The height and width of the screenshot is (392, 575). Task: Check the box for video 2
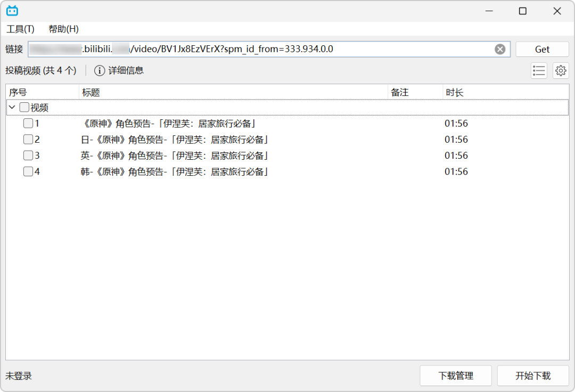[x=28, y=140]
